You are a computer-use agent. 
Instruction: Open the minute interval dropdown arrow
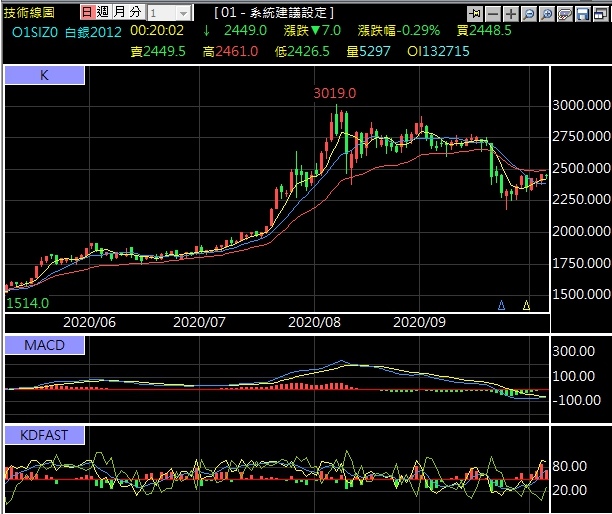click(183, 14)
